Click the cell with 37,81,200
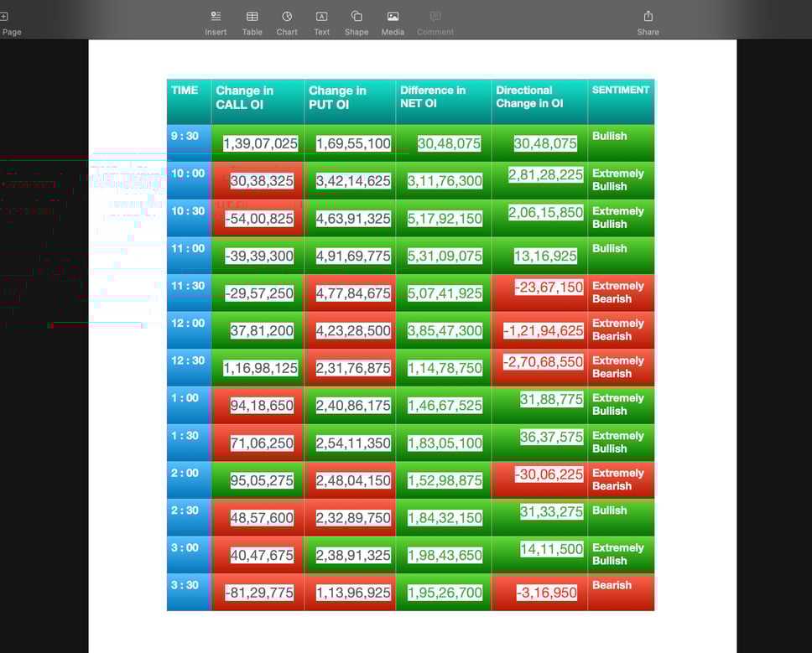812x653 pixels. click(x=258, y=330)
